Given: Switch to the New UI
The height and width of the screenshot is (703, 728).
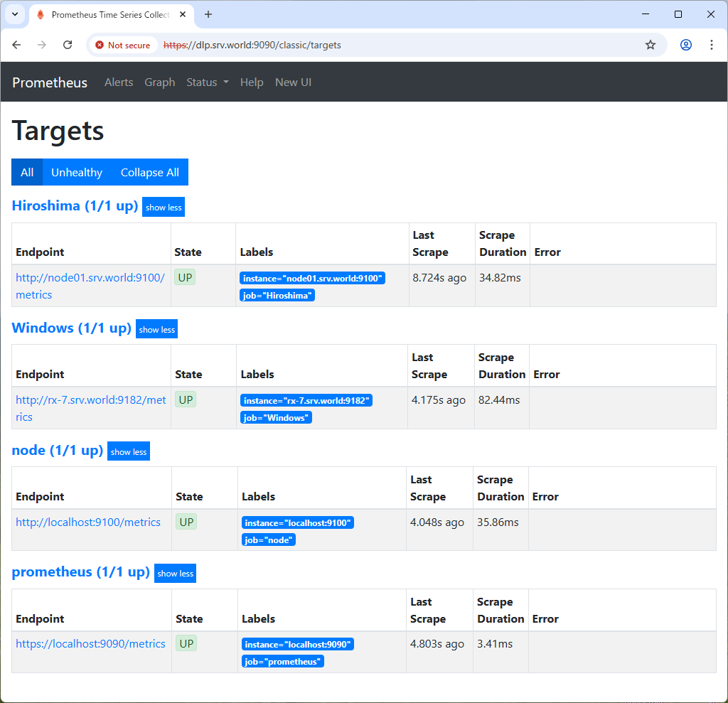Looking at the screenshot, I should point(293,82).
